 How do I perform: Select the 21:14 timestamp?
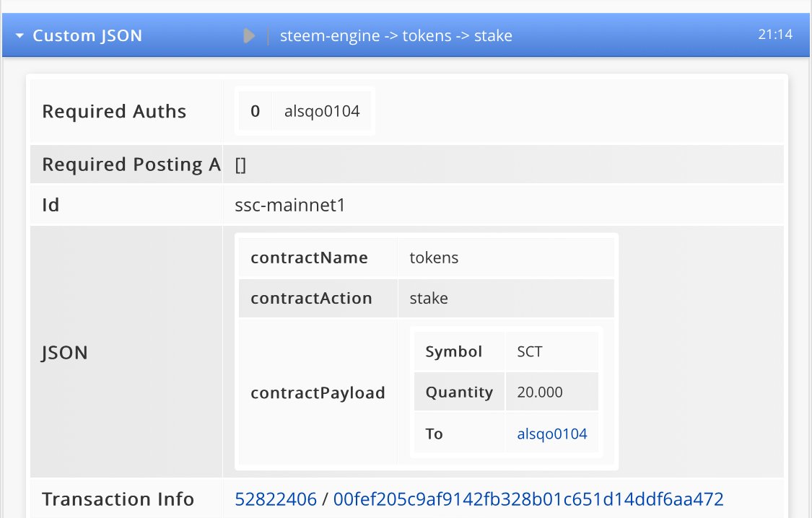tap(775, 34)
